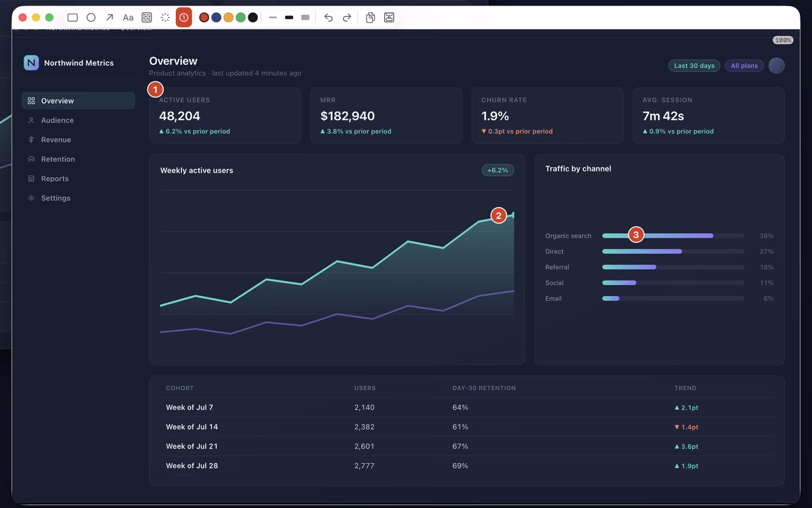Click the Social channel progress bar
812x508 pixels.
tap(673, 282)
